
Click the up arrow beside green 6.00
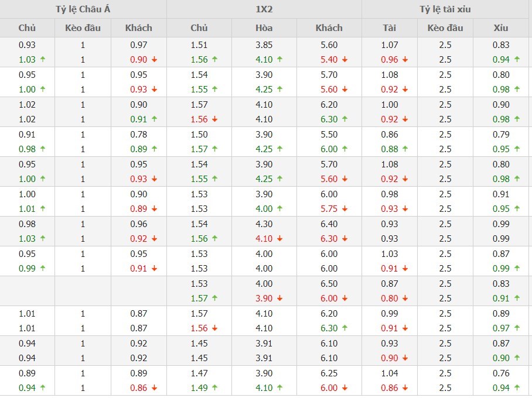345,149
